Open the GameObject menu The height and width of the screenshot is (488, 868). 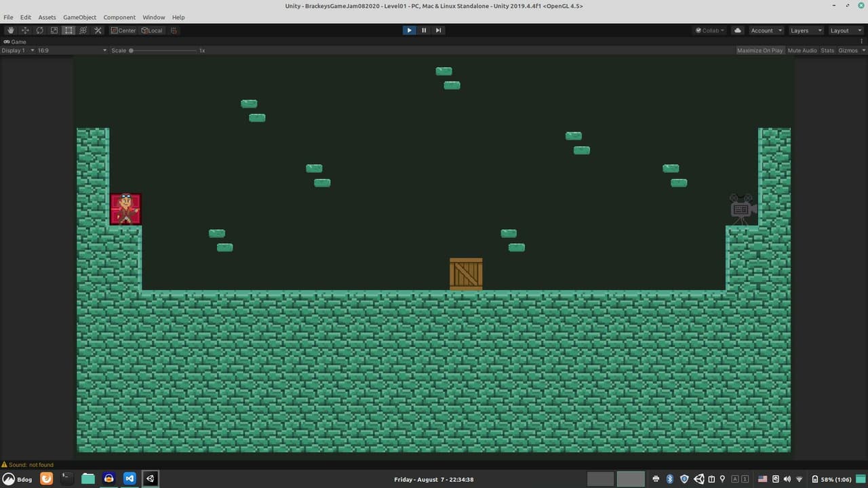click(x=80, y=17)
